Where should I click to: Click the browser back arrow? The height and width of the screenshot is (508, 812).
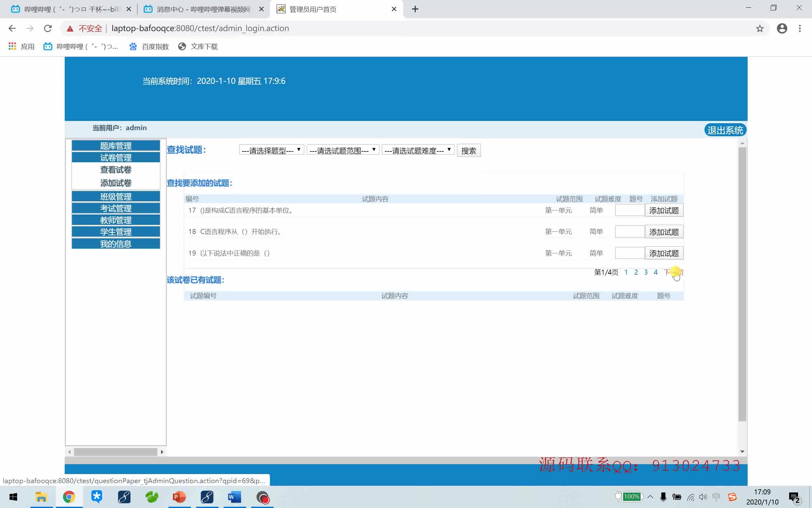[12, 28]
